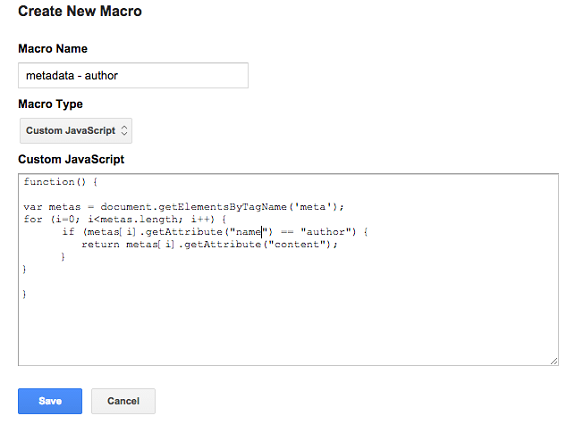Click the final closing brace in code
Viewport: 575px width, 424px height.
click(24, 294)
